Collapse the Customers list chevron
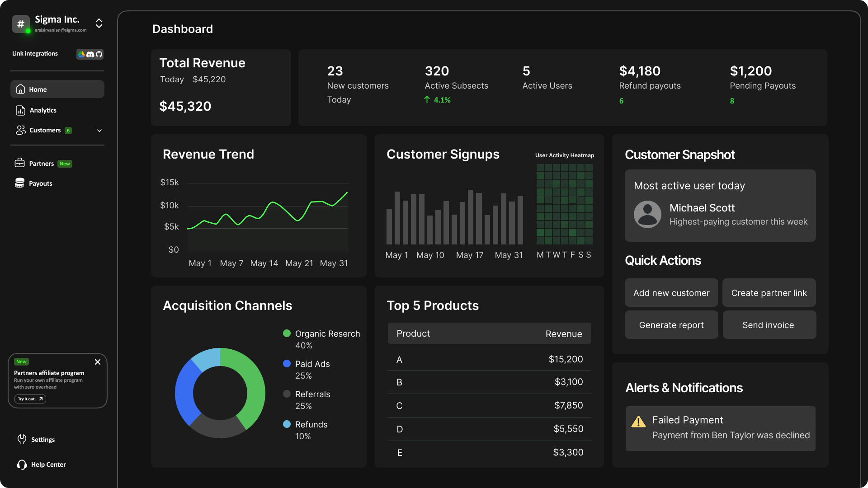This screenshot has width=868, height=488. tap(99, 130)
